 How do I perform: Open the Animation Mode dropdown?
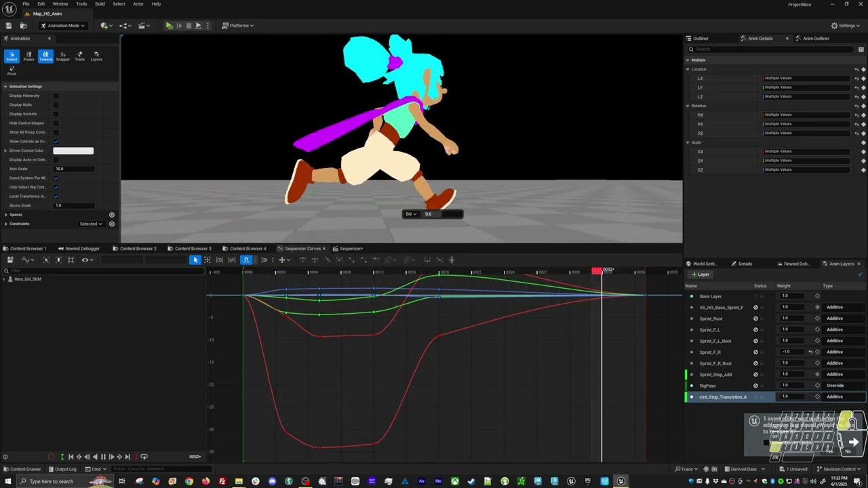tap(62, 26)
